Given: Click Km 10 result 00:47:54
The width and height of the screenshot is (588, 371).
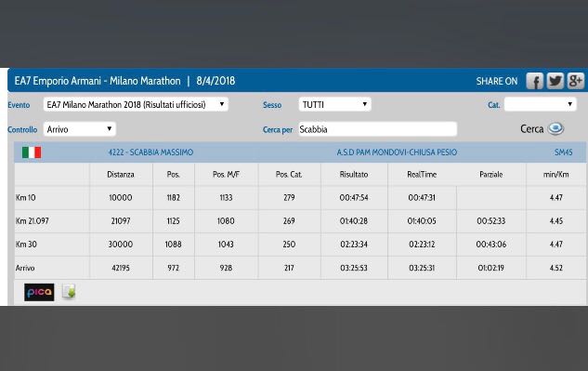Looking at the screenshot, I should pos(354,197).
